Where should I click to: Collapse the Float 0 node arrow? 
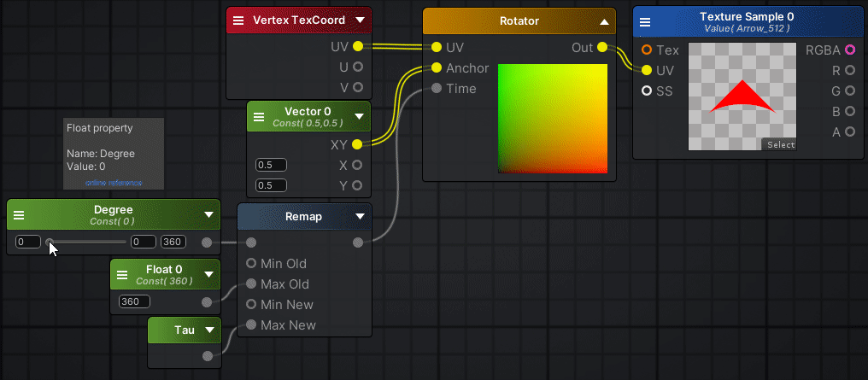(x=208, y=274)
